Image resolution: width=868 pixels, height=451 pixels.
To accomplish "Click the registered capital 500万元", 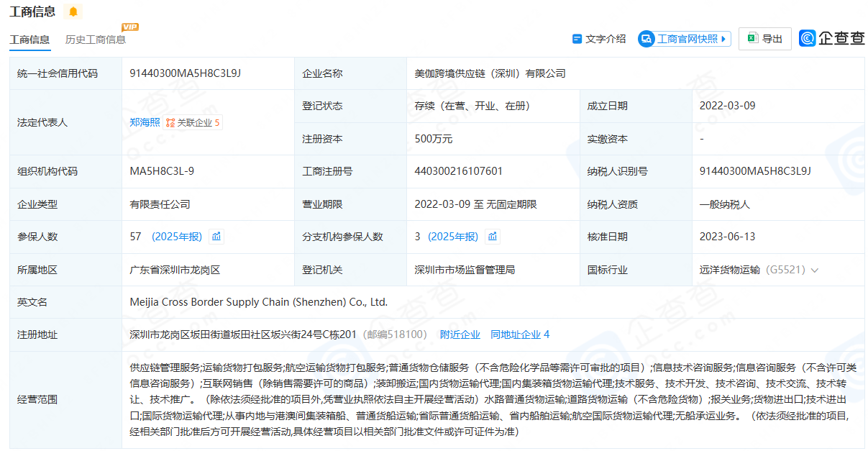I will (x=434, y=139).
